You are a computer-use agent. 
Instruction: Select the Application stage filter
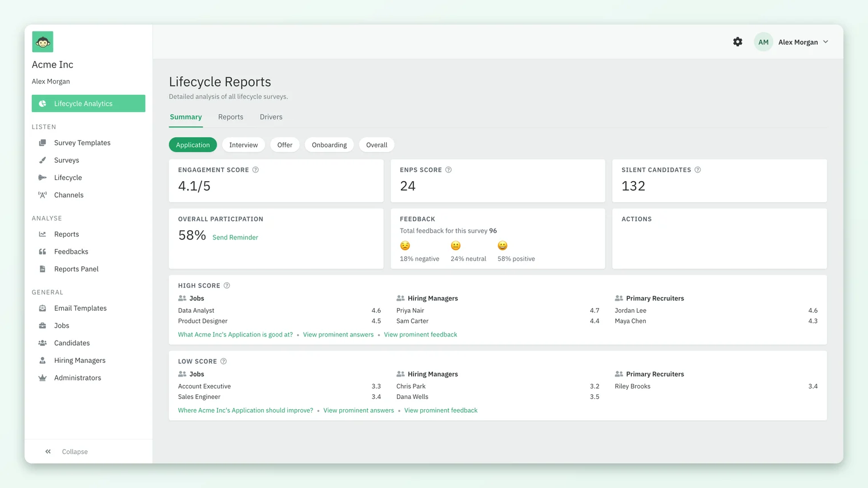pos(193,145)
